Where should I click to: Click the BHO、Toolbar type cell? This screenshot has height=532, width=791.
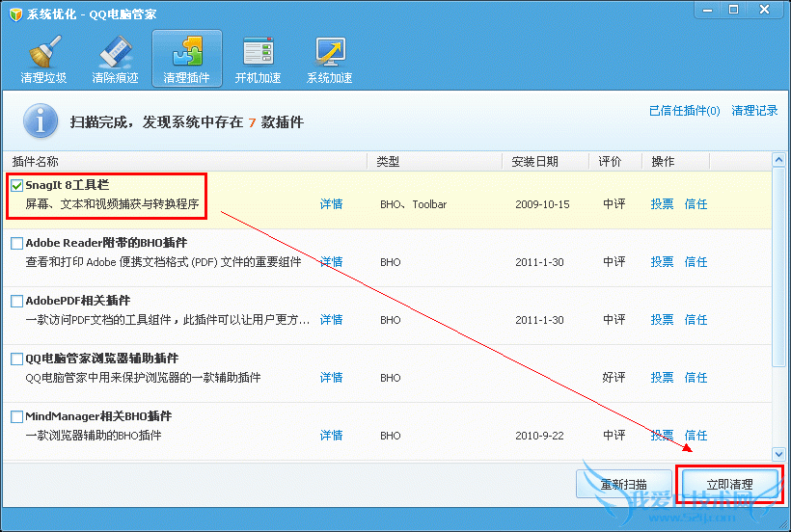tap(414, 204)
